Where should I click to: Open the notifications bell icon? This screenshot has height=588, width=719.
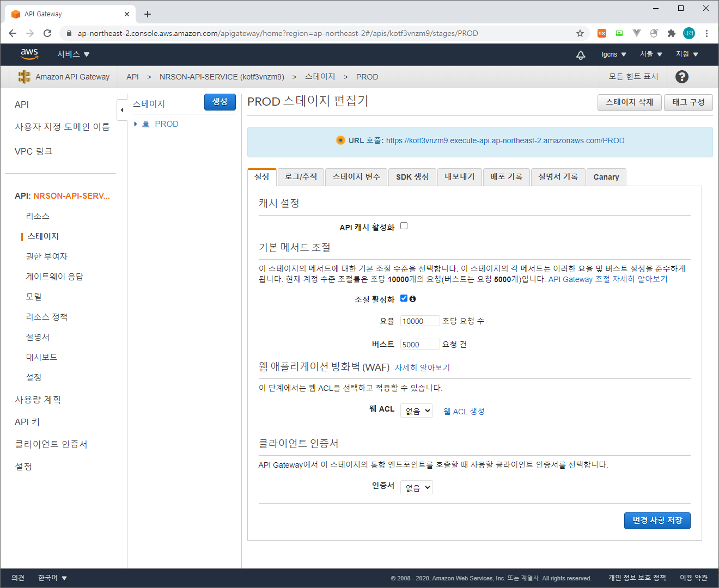pyautogui.click(x=581, y=54)
